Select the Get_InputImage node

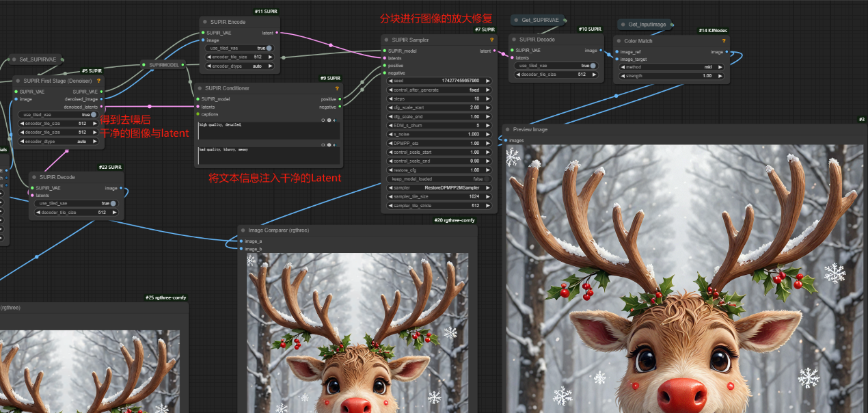point(647,24)
